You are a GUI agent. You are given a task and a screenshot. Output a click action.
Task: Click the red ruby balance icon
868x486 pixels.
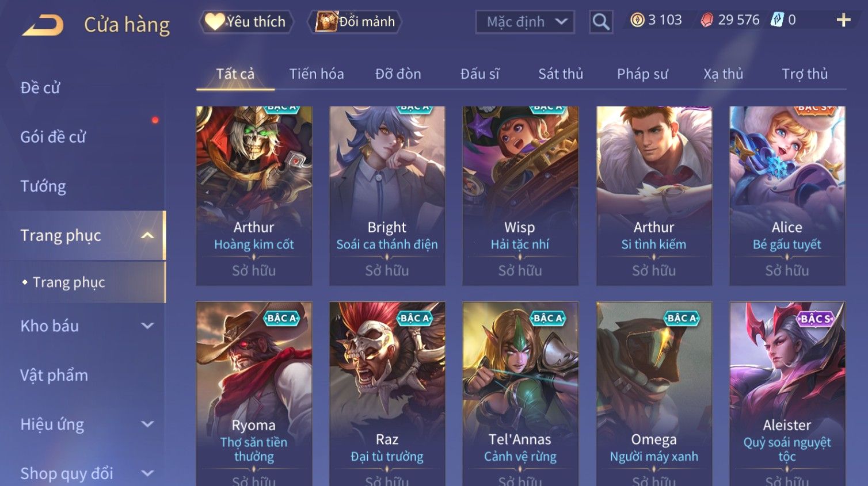(x=707, y=20)
